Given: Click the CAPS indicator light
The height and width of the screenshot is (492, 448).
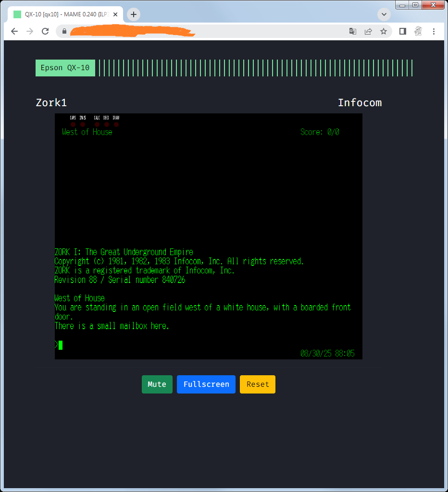Looking at the screenshot, I should [x=73, y=124].
